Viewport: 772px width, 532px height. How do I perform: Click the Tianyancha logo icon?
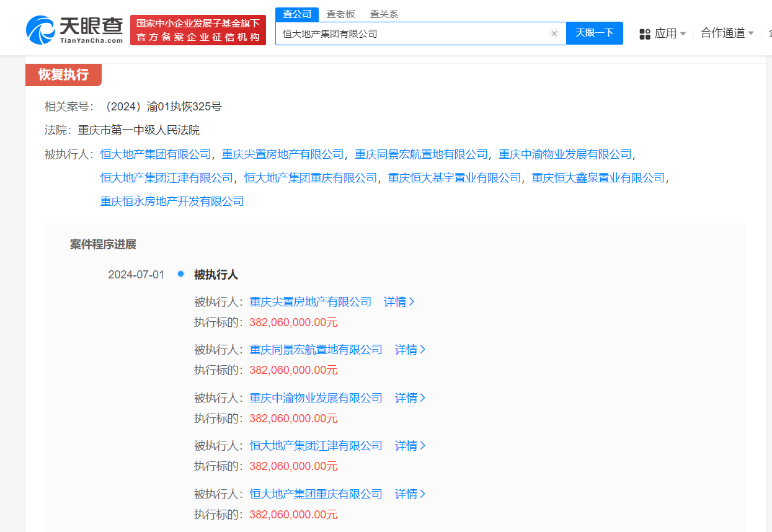click(x=41, y=29)
